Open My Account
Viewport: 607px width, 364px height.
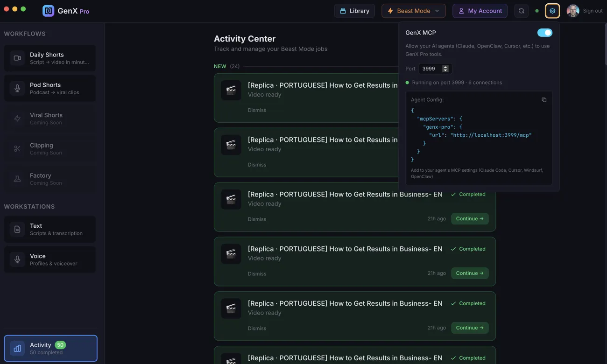[x=480, y=11]
